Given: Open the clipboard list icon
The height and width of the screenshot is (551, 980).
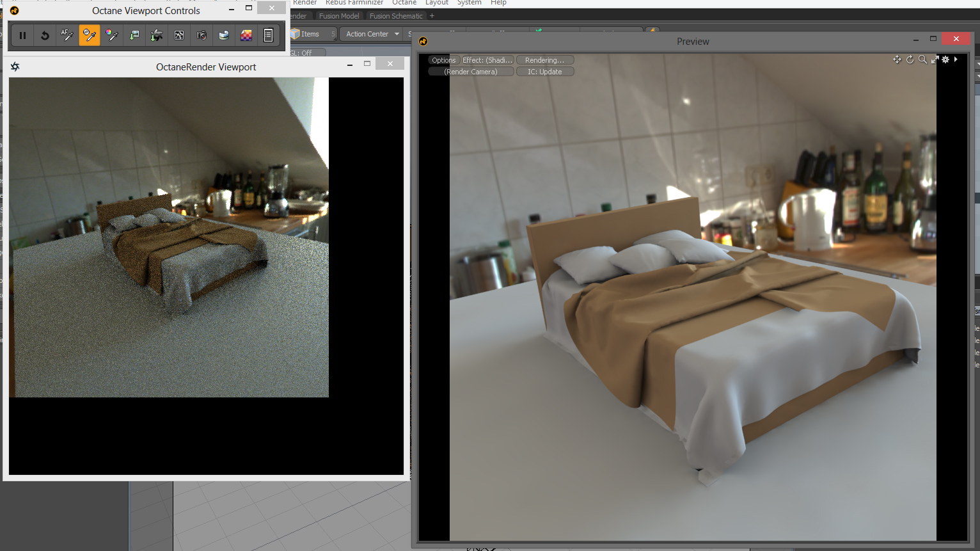Looking at the screenshot, I should pos(269,36).
